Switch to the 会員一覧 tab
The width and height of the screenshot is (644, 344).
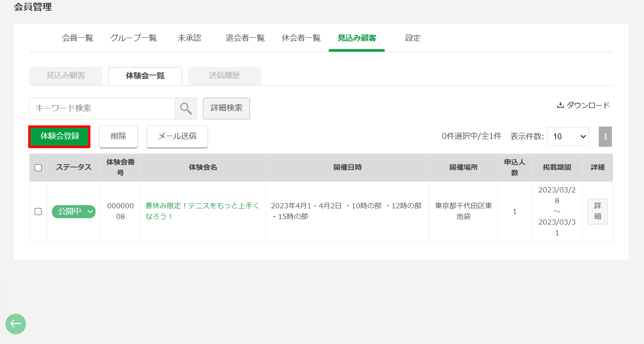point(77,38)
